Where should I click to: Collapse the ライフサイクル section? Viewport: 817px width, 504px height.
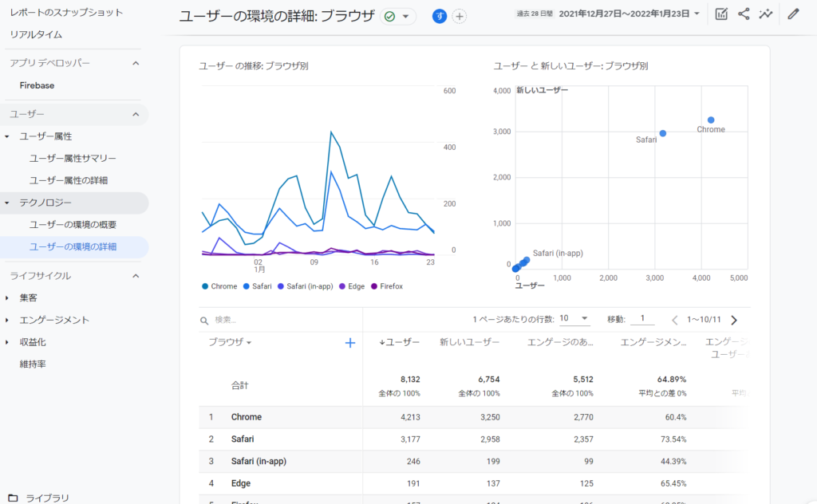[x=136, y=276]
